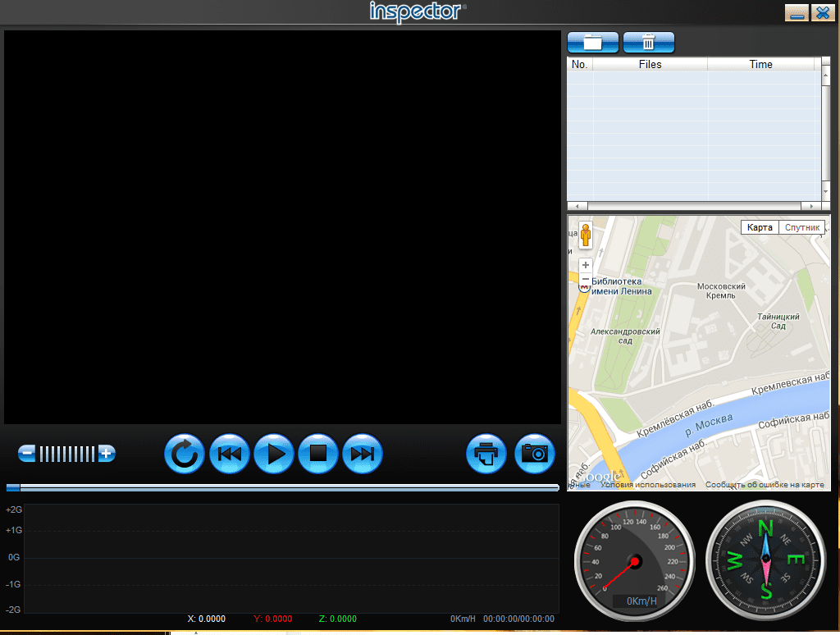Click the Z: 0.0000 accelerometer value

[x=337, y=619]
